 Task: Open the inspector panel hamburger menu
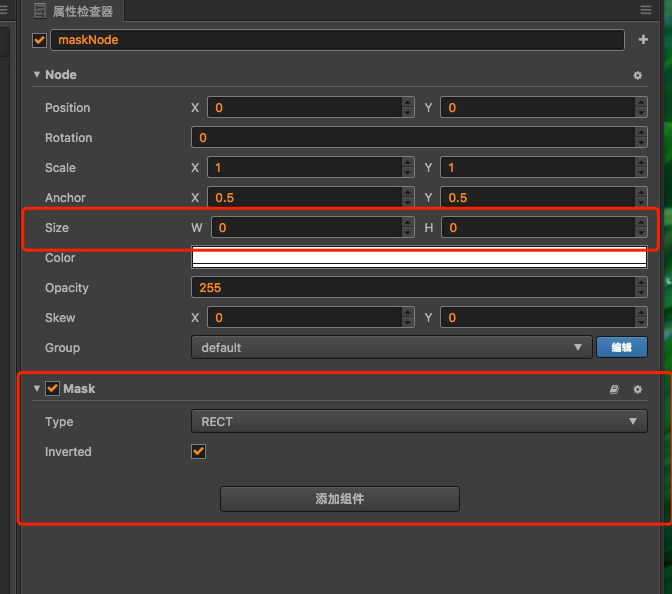click(x=645, y=10)
